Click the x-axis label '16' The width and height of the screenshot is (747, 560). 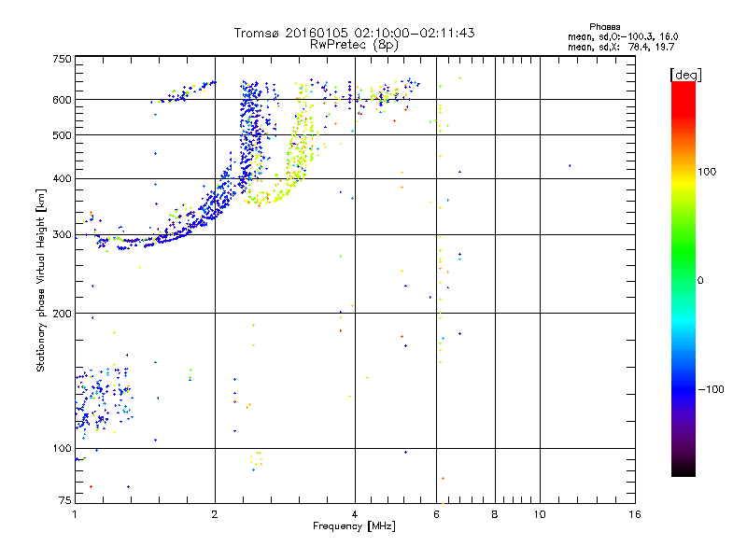click(635, 514)
